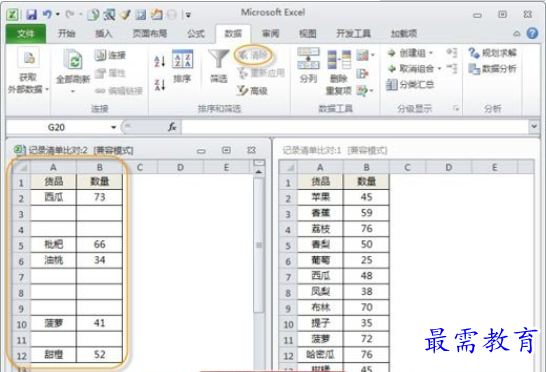Open the quick access toolbar customize dropdown
546x372 pixels.
[x=188, y=15]
